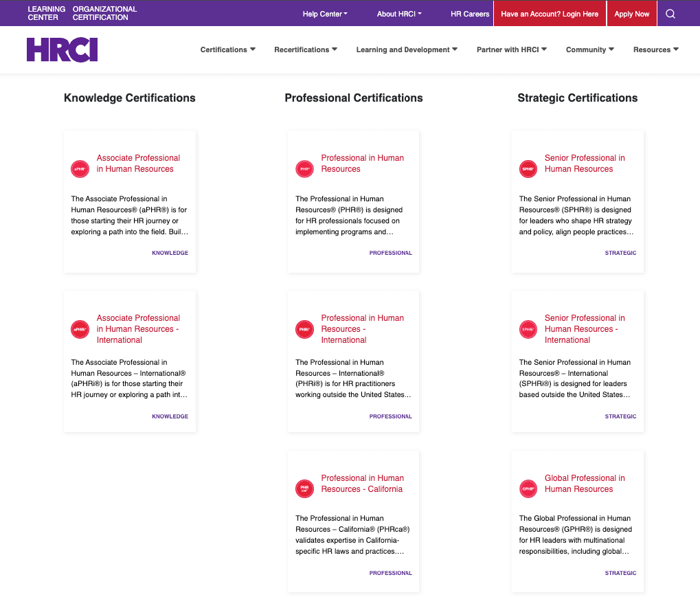
Task: Open Learning and Development dropdown
Action: click(407, 49)
